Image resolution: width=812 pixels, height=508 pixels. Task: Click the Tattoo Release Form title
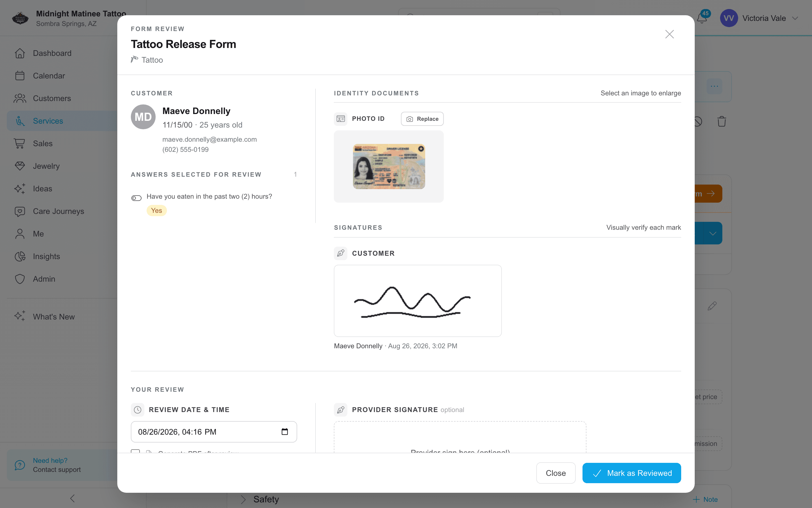(183, 44)
